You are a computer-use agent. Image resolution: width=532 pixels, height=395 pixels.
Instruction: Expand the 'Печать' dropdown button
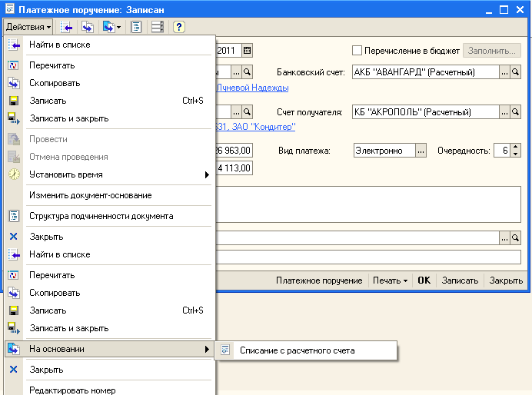(391, 280)
